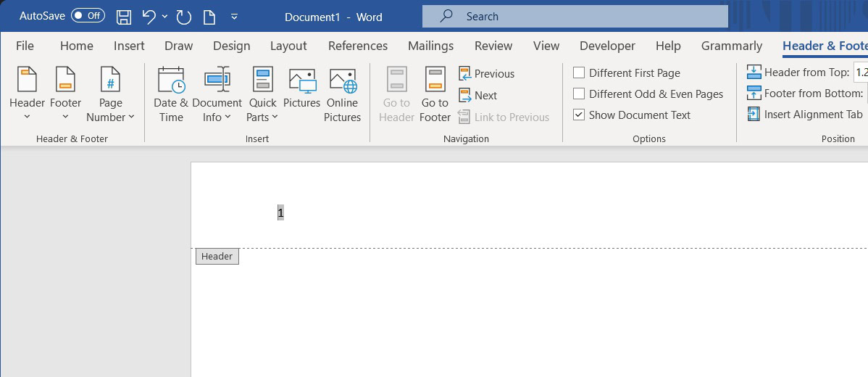
Task: Open Online Pictures tool
Action: [x=343, y=94]
